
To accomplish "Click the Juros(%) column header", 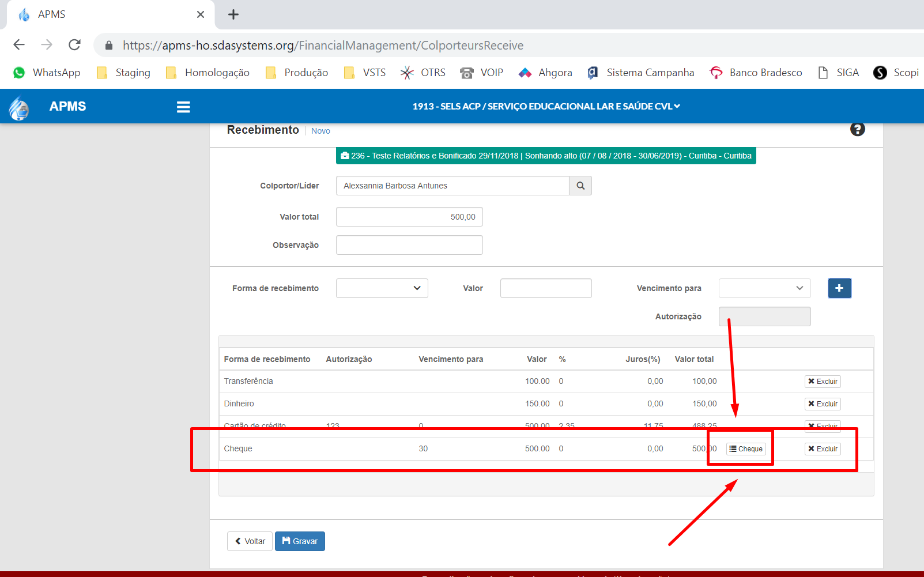I will (x=643, y=359).
